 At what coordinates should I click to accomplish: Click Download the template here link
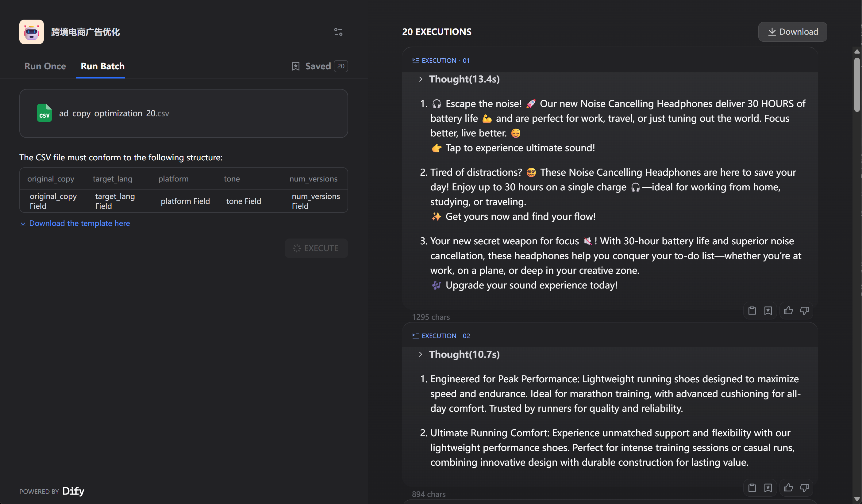coord(75,223)
